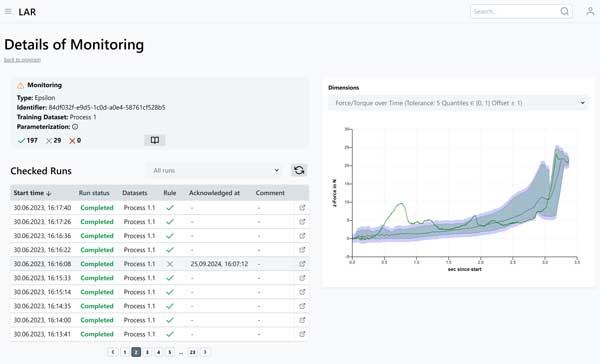600x364 pixels.
Task: Open details for run 16:14:00
Action: pyautogui.click(x=302, y=320)
